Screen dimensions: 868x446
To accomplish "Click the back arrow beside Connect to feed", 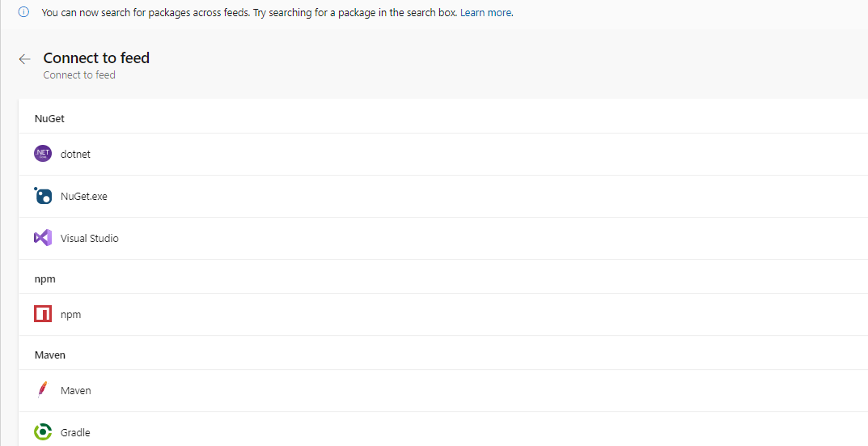I will click(24, 59).
